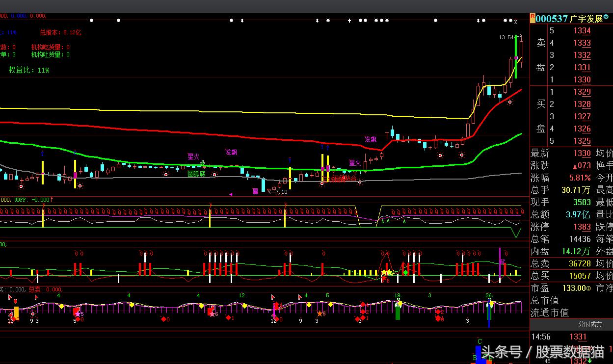The image size is (613, 364).
Task: Click the 权益比: 11% indicator text
Action: coord(29,70)
